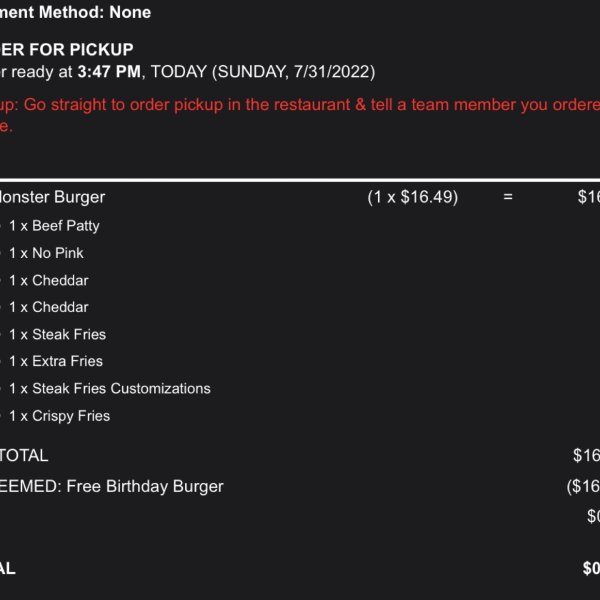Select the 1 x Crispy Fries line
600x600 pixels.
(x=60, y=416)
